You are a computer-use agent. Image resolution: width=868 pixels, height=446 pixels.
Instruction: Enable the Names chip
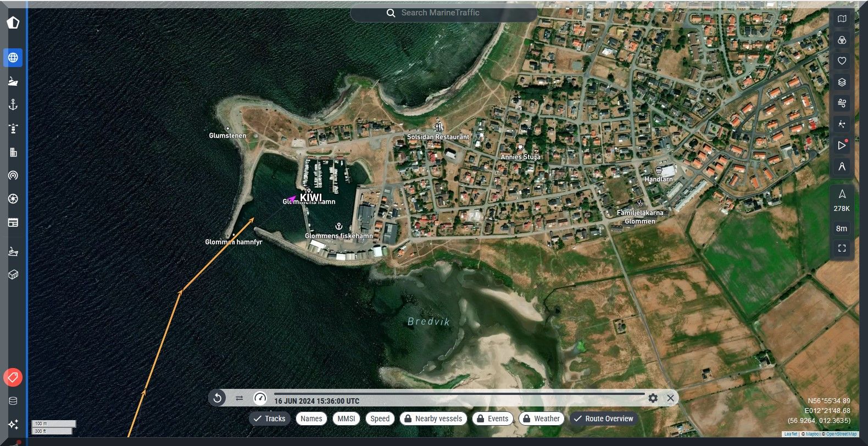point(311,419)
